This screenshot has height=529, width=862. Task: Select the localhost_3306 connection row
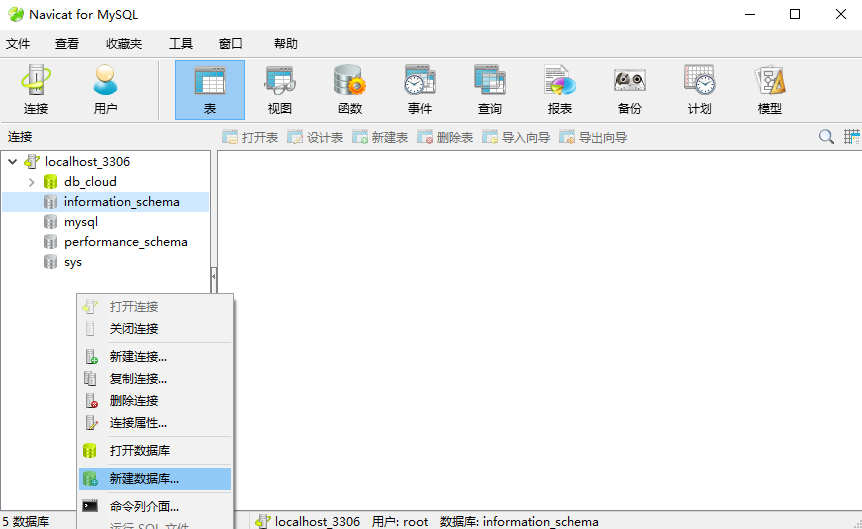(106, 161)
